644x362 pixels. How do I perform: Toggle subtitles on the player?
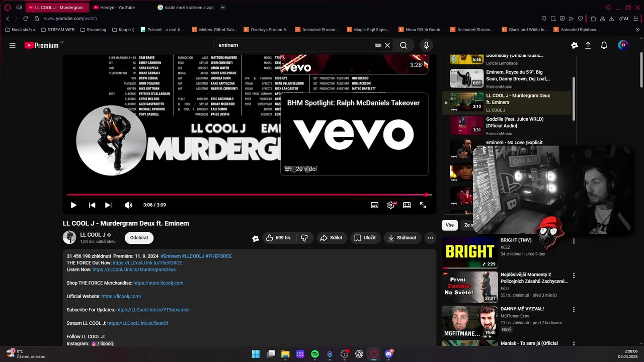pyautogui.click(x=375, y=205)
